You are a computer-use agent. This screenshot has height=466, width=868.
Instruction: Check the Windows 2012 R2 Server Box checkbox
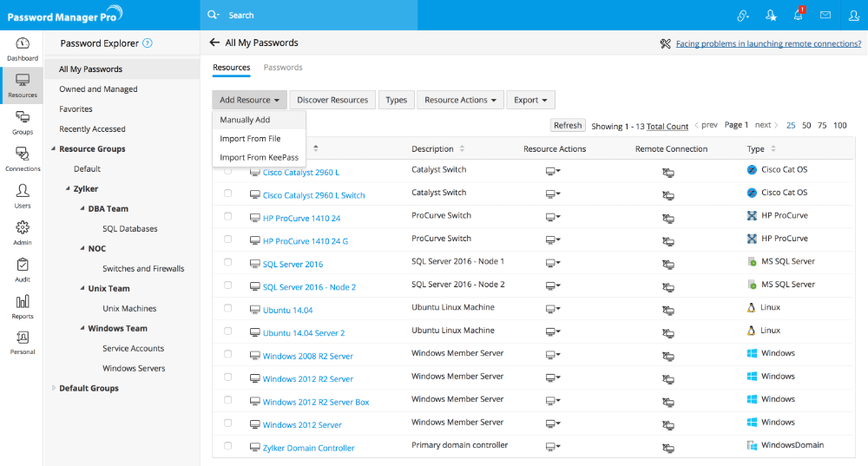point(227,400)
